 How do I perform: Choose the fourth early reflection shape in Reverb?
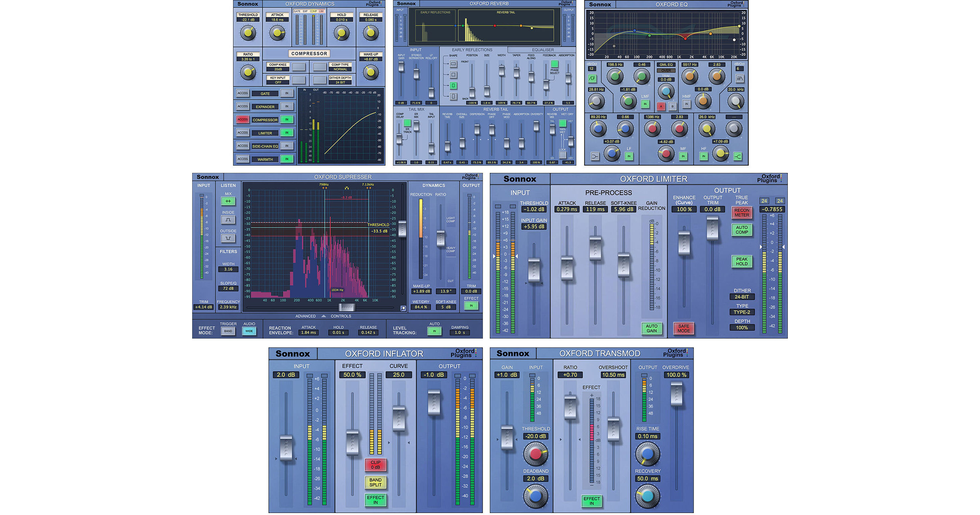click(453, 96)
